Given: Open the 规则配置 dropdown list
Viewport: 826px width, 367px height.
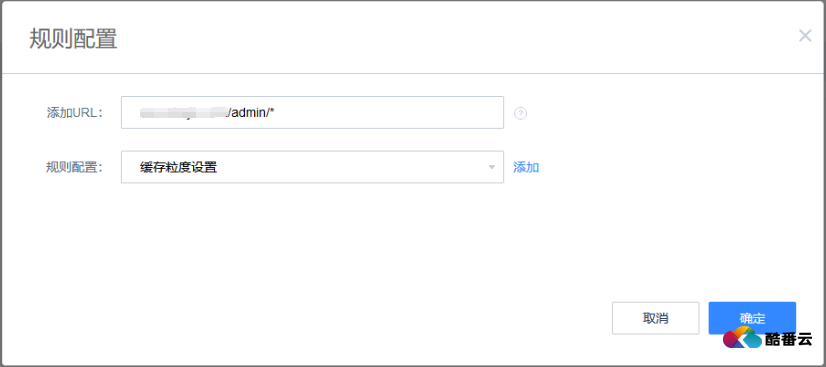Looking at the screenshot, I should (x=312, y=167).
